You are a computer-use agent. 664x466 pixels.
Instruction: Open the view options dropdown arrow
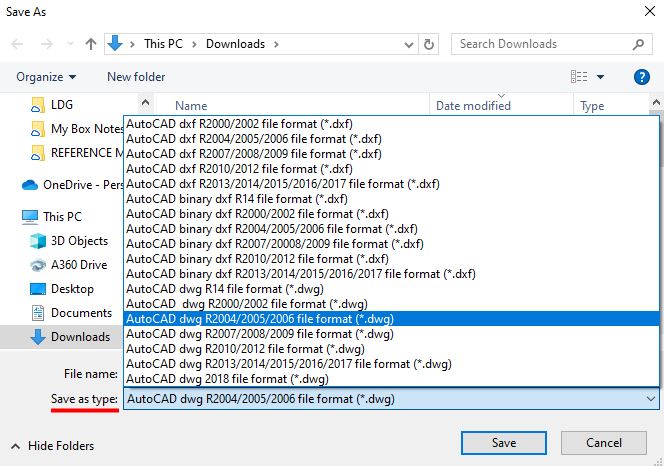pos(600,77)
